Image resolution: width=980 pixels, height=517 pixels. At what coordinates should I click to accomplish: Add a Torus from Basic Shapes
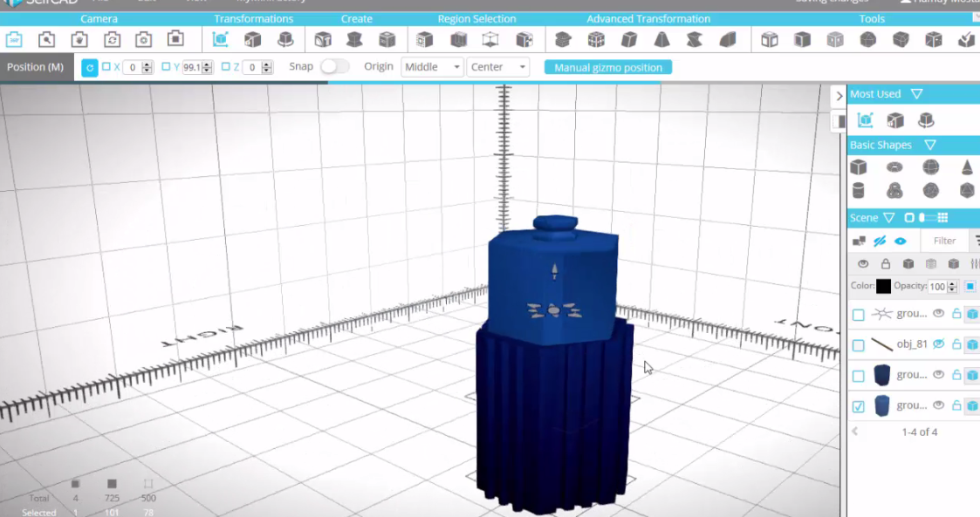894,167
